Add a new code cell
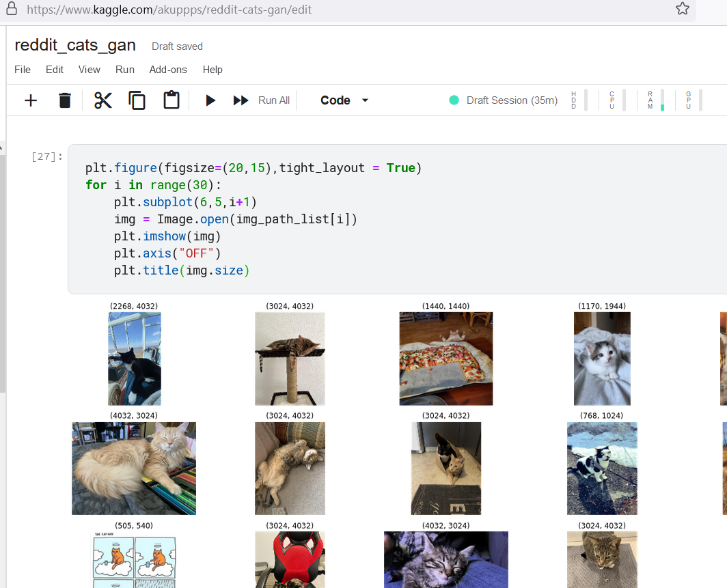The width and height of the screenshot is (727, 588). click(x=30, y=100)
